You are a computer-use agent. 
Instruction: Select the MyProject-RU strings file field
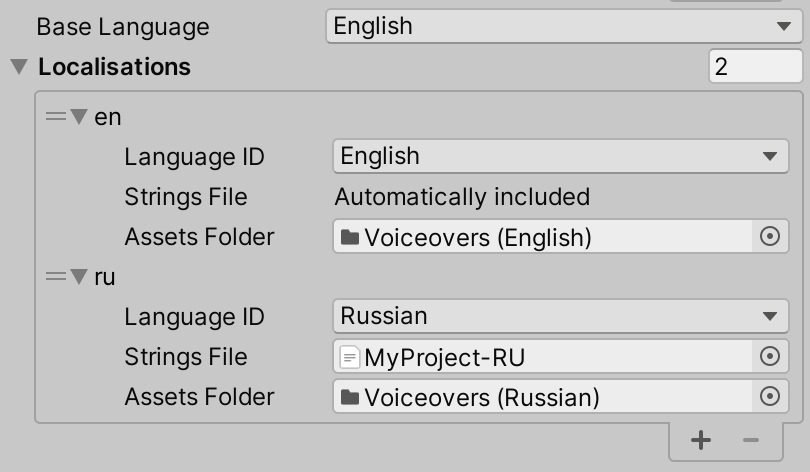(540, 356)
